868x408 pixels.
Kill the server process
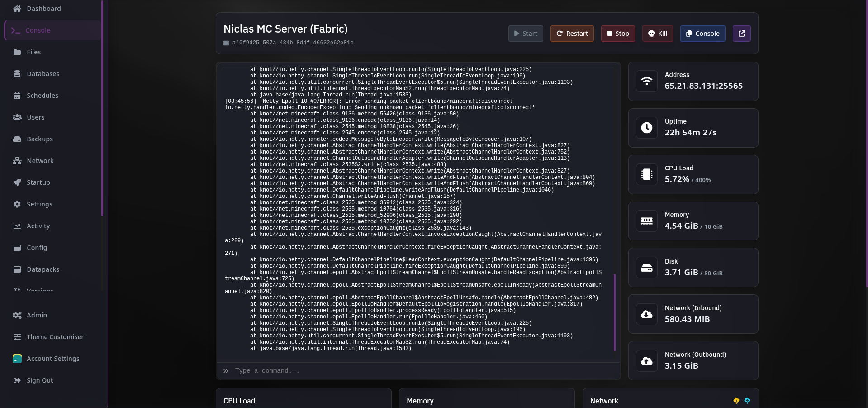point(657,34)
